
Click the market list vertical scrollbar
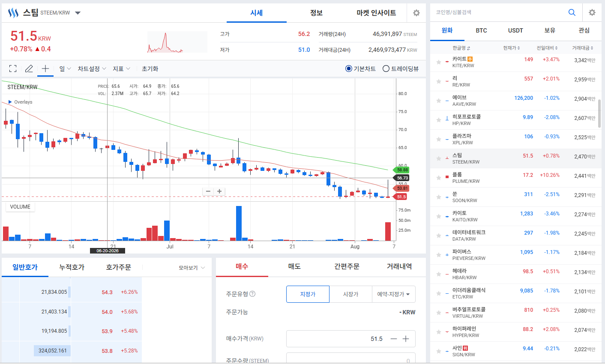599,113
